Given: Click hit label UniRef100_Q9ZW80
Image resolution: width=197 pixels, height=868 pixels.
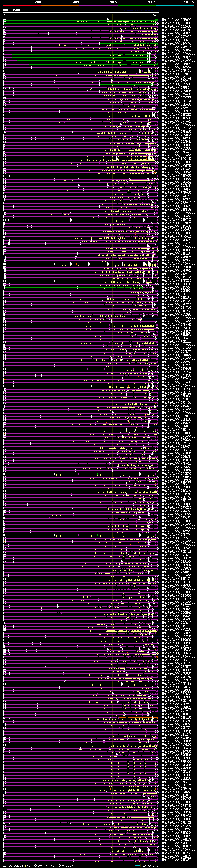Looking at the screenshot, I should 177,454.
